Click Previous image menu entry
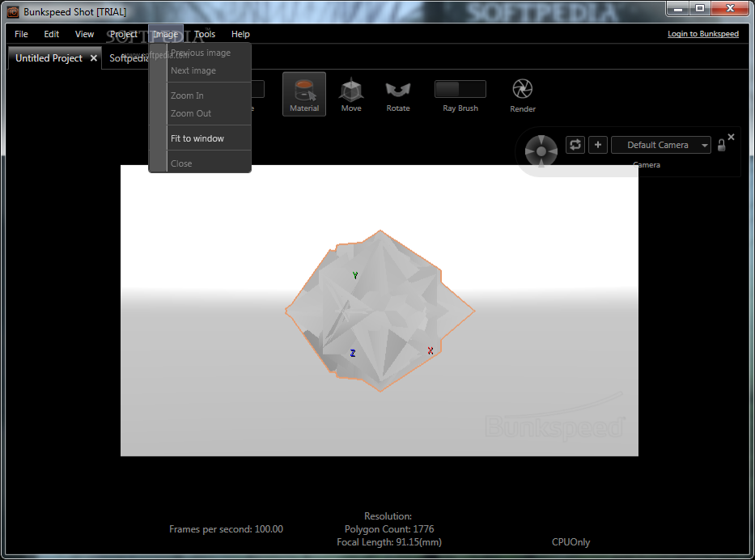This screenshot has height=560, width=755. click(x=201, y=53)
